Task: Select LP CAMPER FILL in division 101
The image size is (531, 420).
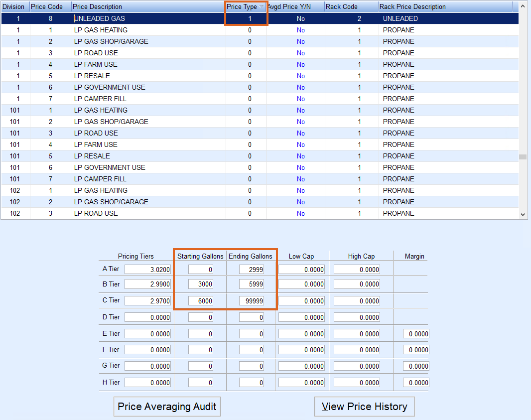Action: [260, 179]
